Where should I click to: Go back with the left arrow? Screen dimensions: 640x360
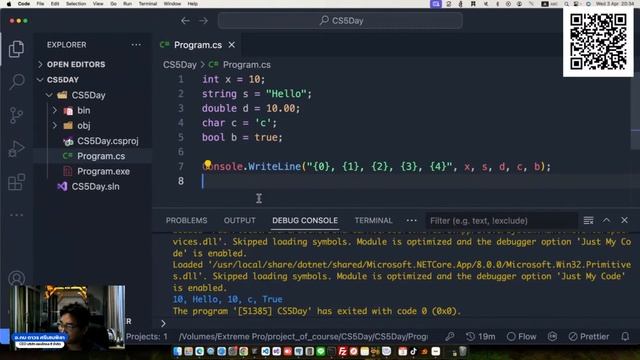185,20
